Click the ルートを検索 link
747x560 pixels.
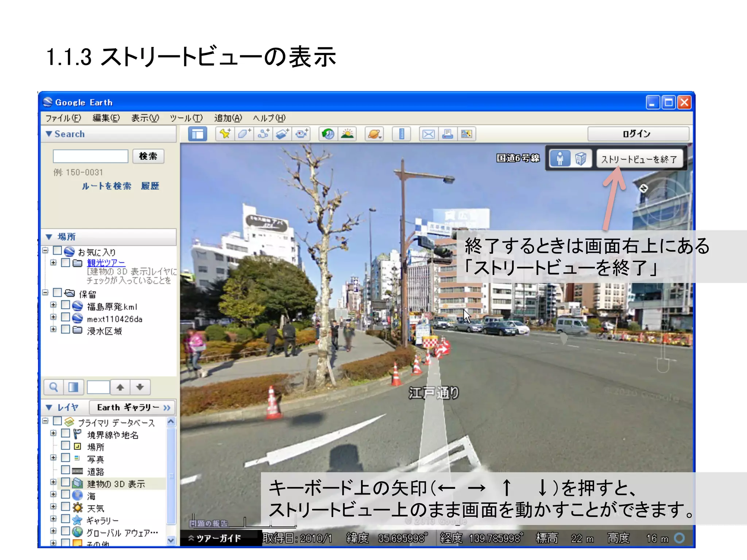click(107, 186)
